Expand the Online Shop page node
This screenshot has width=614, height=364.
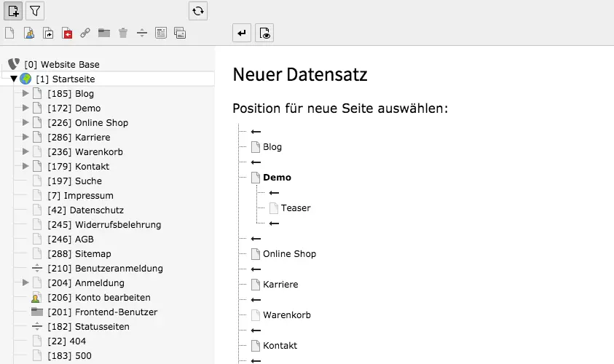25,122
